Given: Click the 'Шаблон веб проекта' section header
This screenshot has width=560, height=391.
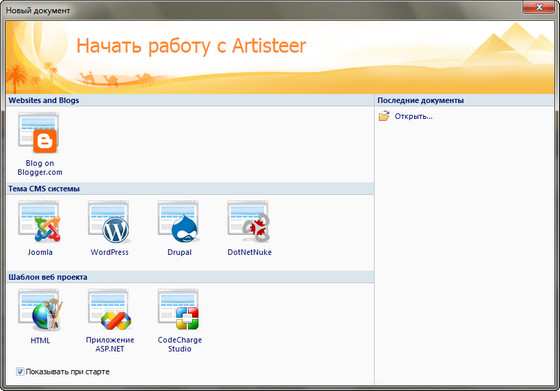Looking at the screenshot, I should pos(190,277).
